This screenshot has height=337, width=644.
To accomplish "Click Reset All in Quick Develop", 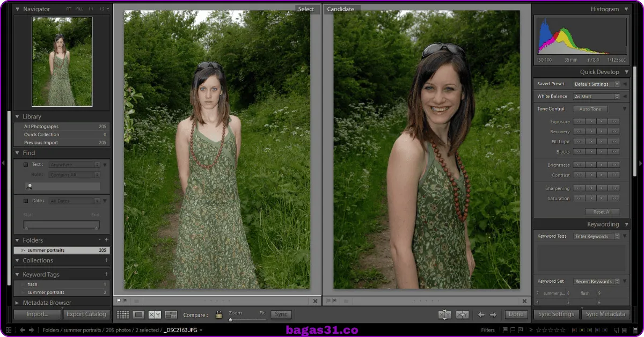I will pos(602,212).
